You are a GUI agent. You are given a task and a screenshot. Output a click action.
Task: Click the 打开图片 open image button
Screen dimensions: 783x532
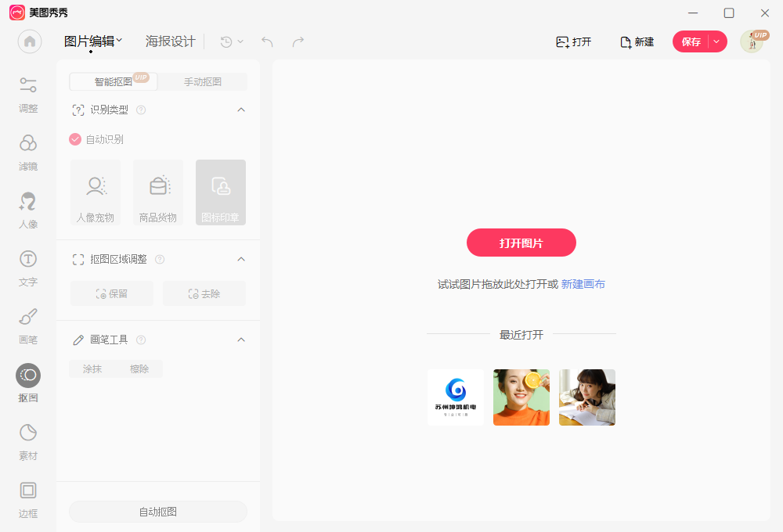click(521, 243)
